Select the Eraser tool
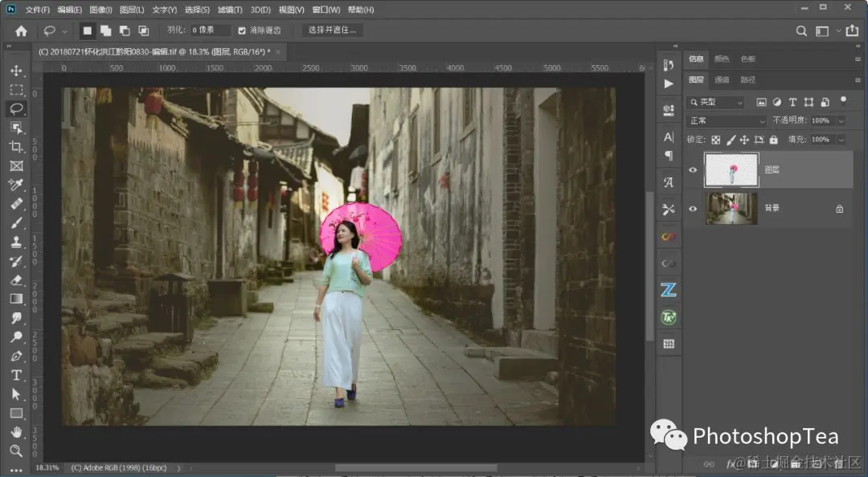 tap(16, 280)
